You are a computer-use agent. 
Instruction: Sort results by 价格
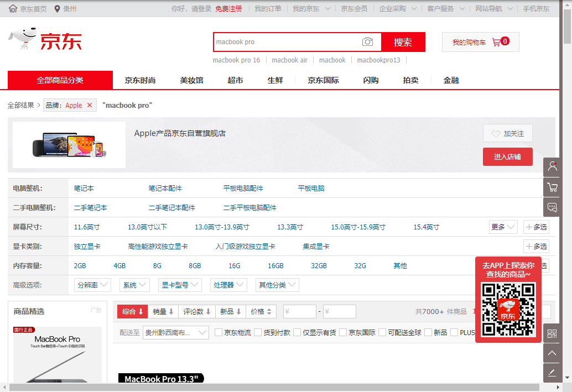pyautogui.click(x=261, y=312)
